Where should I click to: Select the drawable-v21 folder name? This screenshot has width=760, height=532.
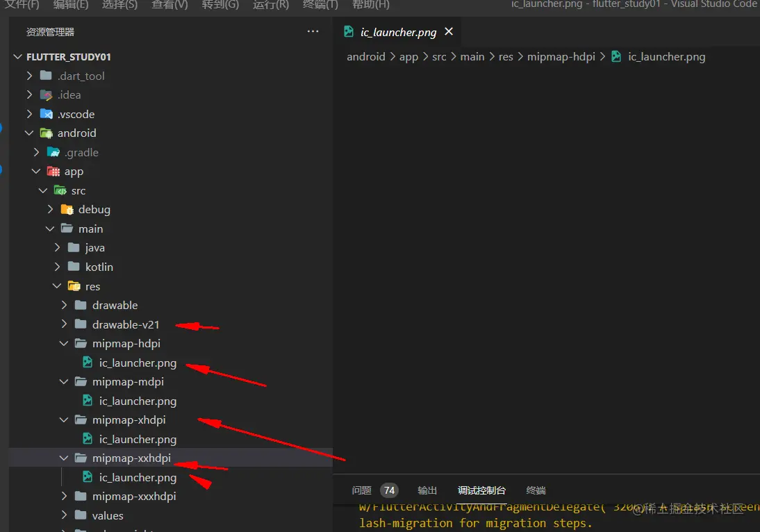(126, 324)
